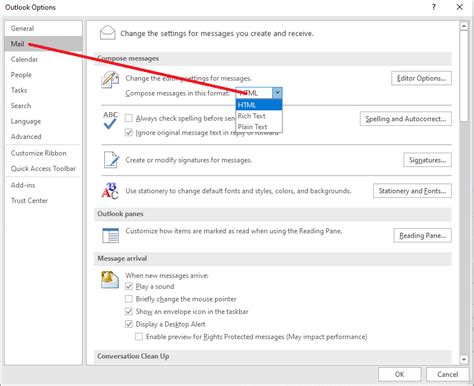Open the General options category
This screenshot has width=474, height=386.
[x=43, y=28]
